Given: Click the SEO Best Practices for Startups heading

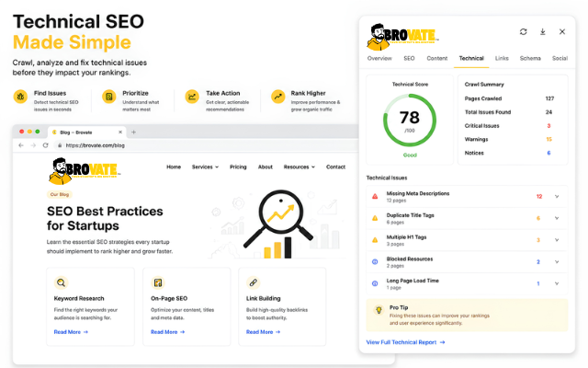Looking at the screenshot, I should click(x=105, y=219).
